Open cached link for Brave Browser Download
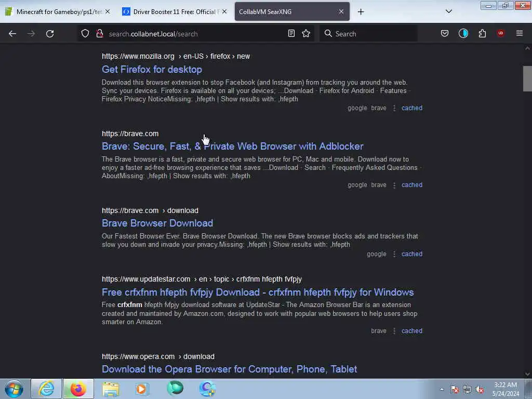The height and width of the screenshot is (399, 532). tap(412, 254)
